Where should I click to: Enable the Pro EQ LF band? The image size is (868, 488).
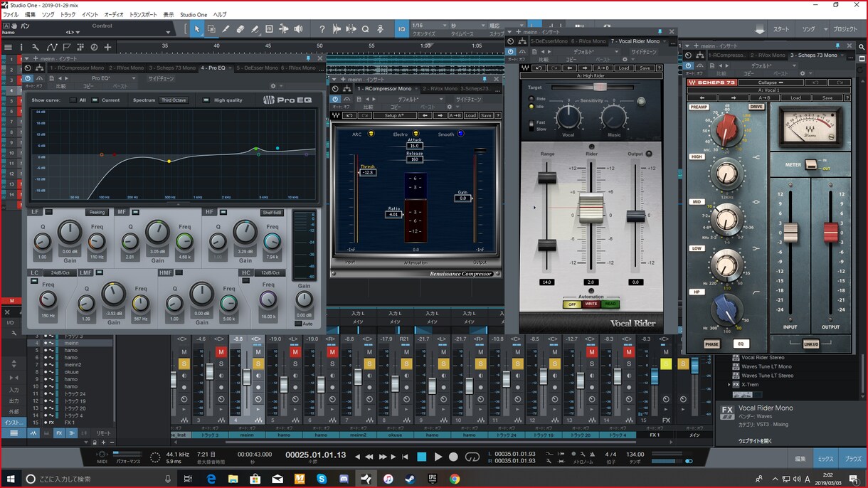(x=48, y=212)
